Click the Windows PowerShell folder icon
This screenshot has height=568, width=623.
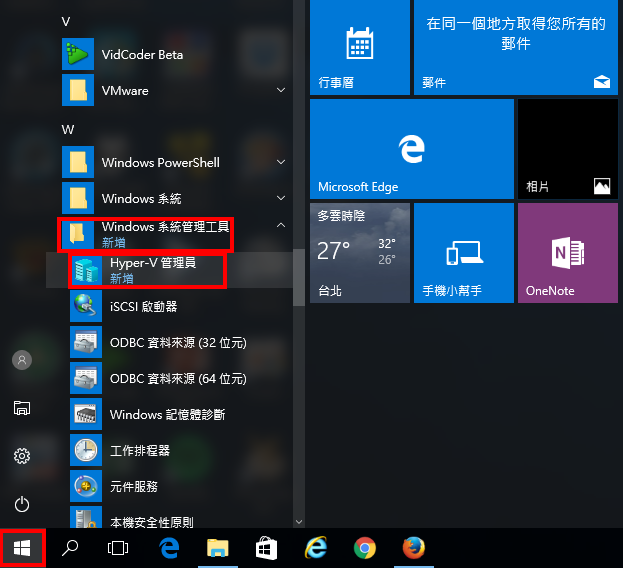click(x=78, y=162)
